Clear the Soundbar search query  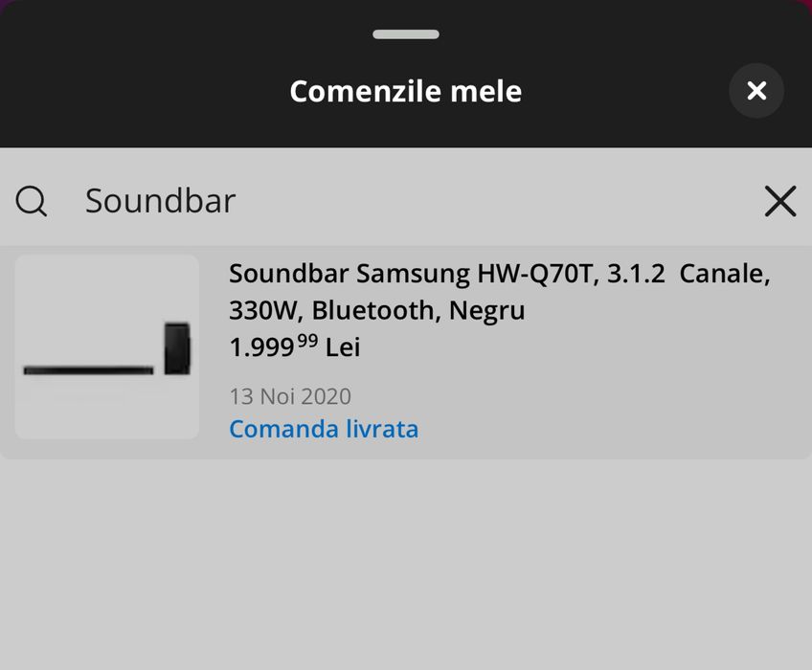click(x=780, y=201)
